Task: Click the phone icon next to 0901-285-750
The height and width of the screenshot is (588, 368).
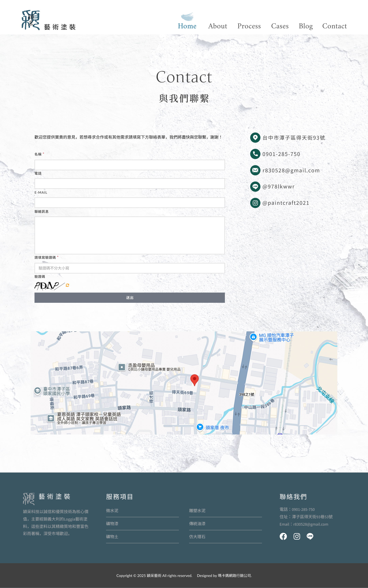Action: 255,154
